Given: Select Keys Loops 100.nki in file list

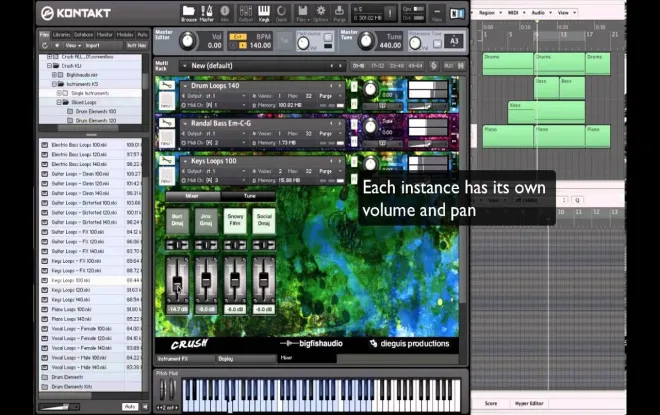Looking at the screenshot, I should click(91, 280).
